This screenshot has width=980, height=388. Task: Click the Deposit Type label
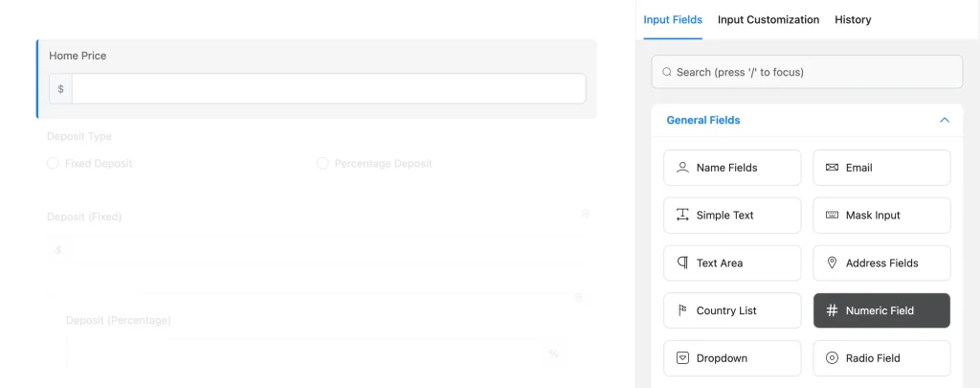point(79,136)
